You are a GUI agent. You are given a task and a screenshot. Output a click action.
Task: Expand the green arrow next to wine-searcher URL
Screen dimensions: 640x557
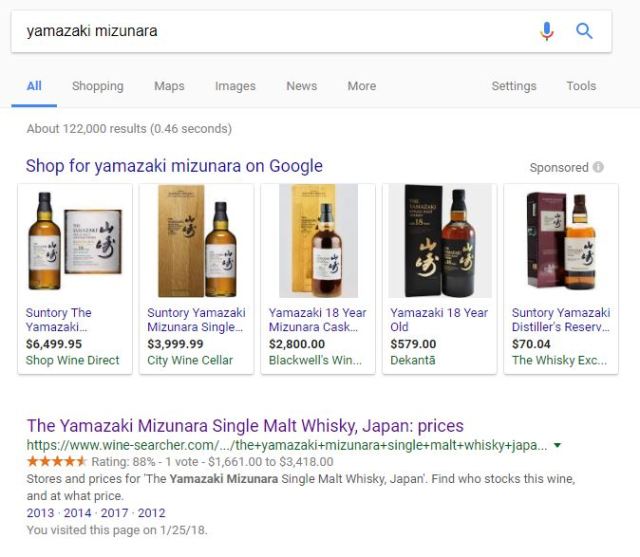(558, 445)
